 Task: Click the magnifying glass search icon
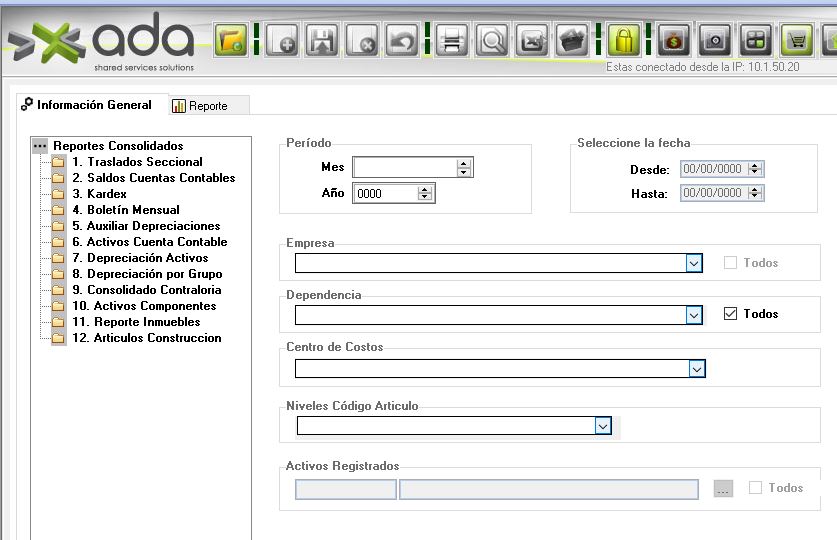[x=492, y=42]
